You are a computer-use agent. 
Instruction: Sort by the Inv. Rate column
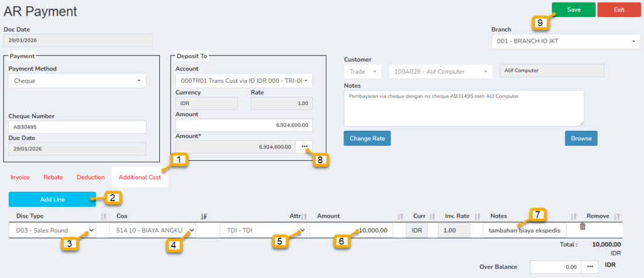point(476,216)
